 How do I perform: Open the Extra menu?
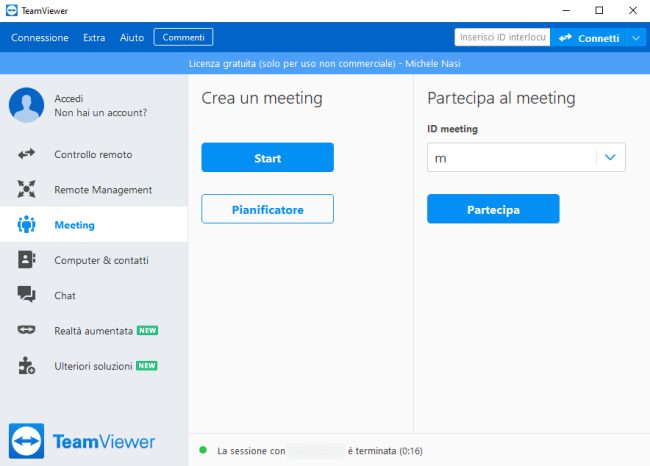[x=94, y=38]
